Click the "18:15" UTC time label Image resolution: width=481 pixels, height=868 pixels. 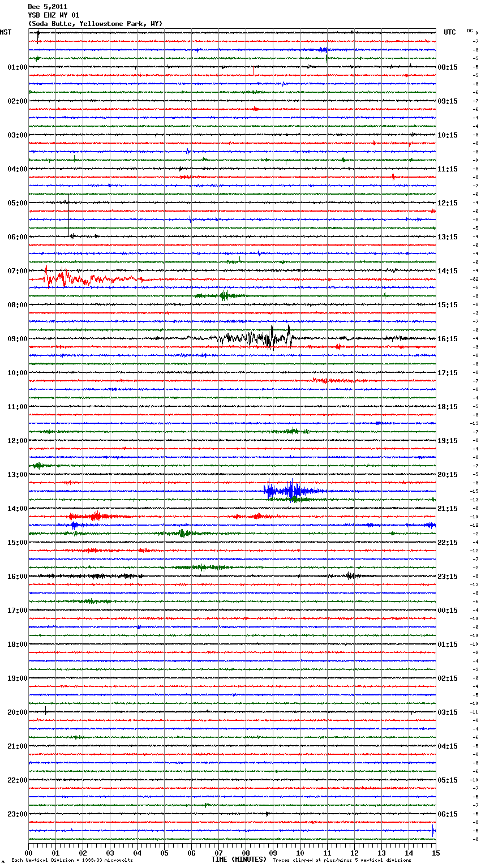[x=448, y=407]
